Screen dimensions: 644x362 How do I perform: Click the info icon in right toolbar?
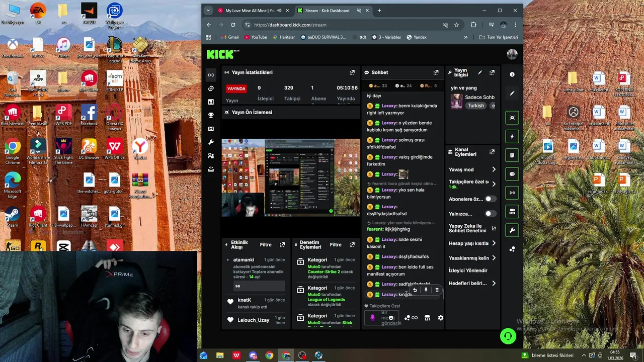point(512,74)
